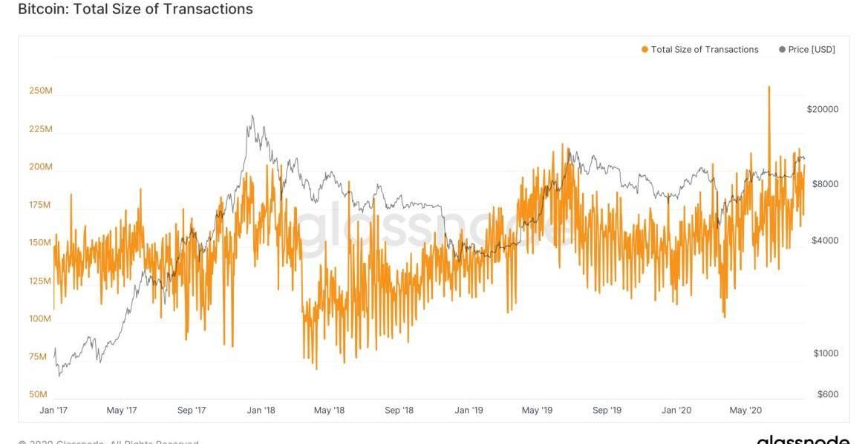
Task: Select the Jan '17 date label
Action: 53,410
